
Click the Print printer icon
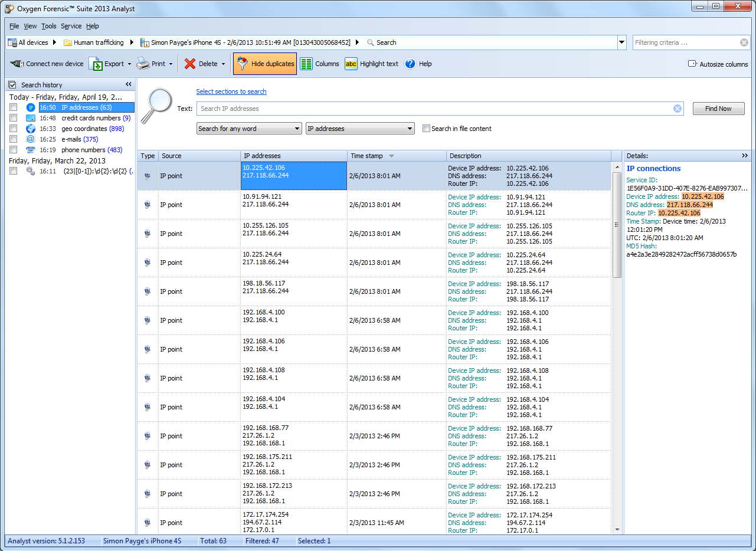[143, 64]
